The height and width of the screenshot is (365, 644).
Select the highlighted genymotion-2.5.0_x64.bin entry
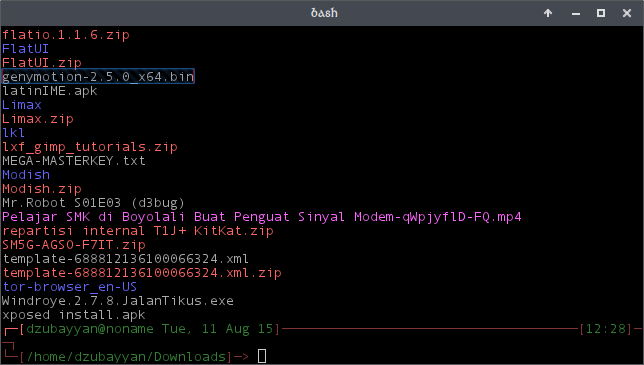coord(98,77)
